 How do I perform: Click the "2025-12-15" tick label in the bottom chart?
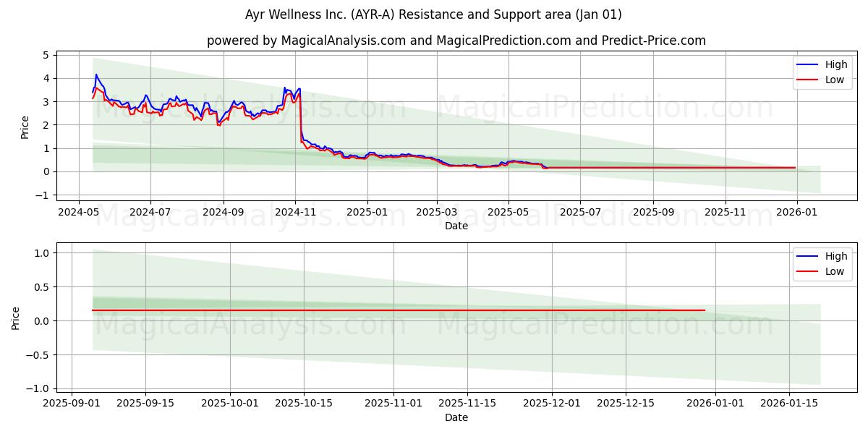627,404
